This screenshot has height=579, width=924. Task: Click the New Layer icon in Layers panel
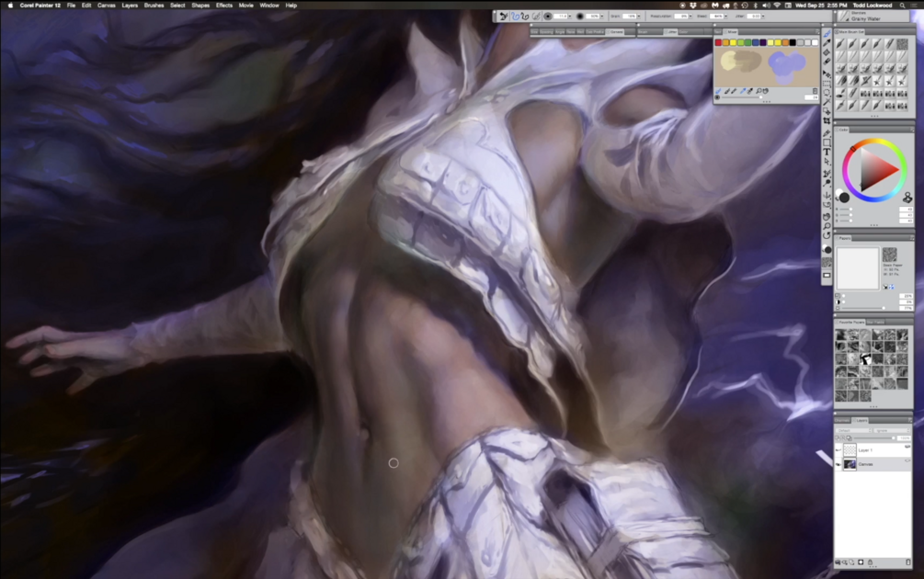(851, 562)
